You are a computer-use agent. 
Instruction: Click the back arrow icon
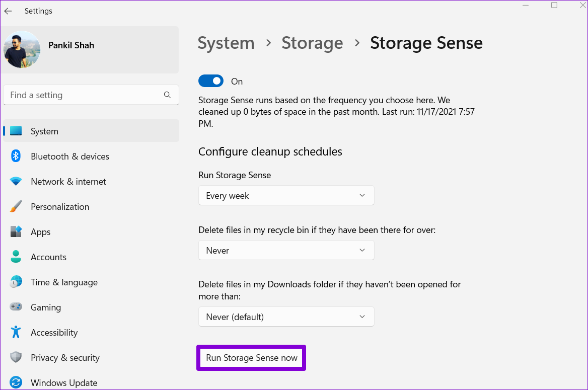tap(8, 11)
